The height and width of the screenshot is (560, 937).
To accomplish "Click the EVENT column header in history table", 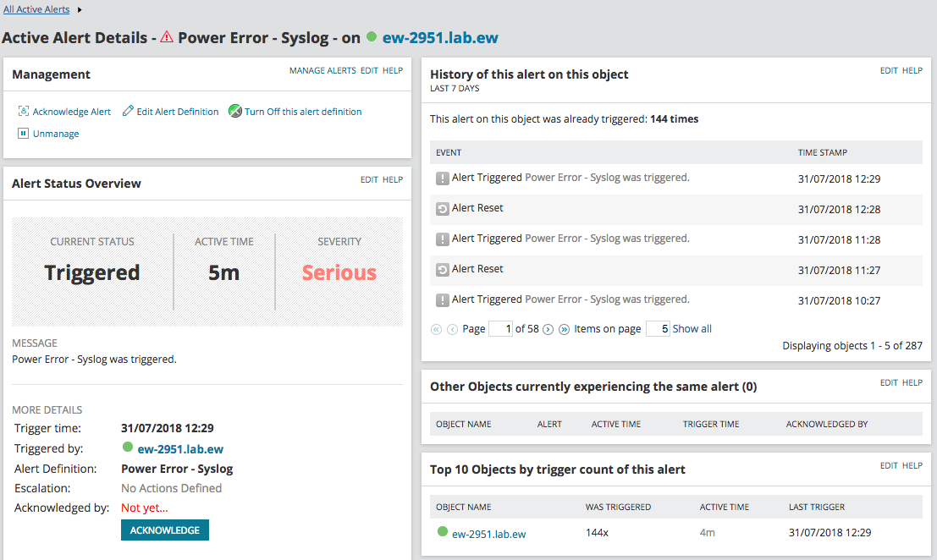I will (449, 153).
